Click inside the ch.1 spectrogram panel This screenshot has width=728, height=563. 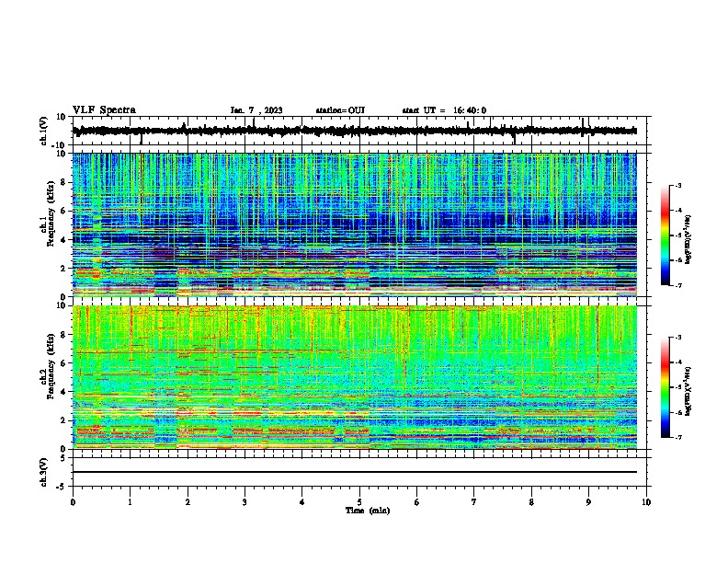pos(354,224)
